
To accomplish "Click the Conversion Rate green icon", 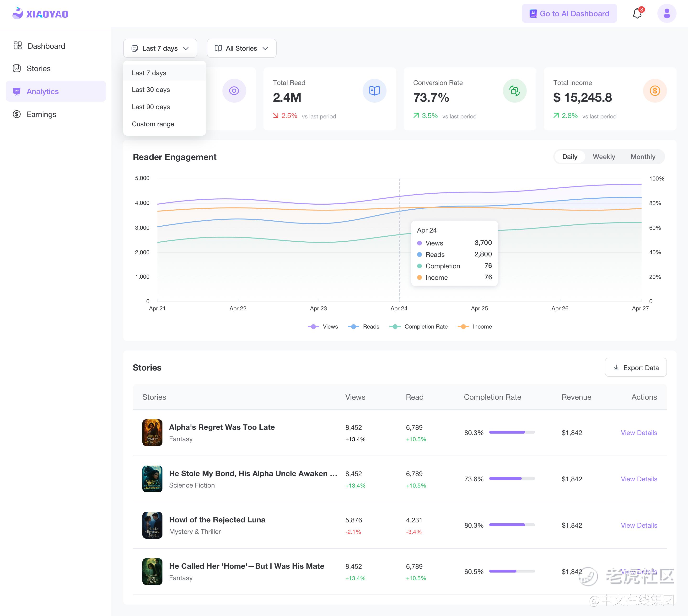I will pyautogui.click(x=514, y=91).
